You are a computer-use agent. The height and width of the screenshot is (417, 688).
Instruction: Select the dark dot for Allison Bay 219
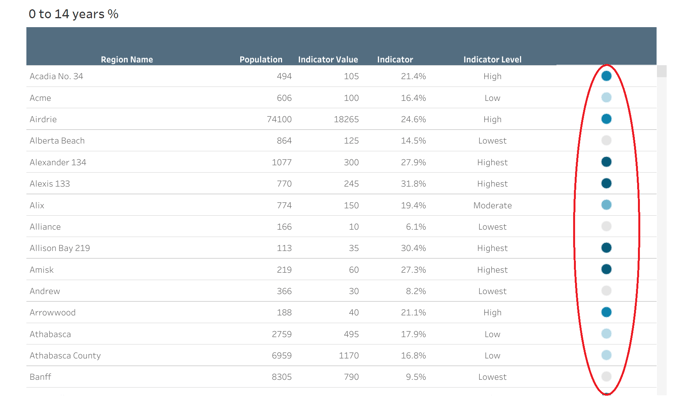click(606, 248)
